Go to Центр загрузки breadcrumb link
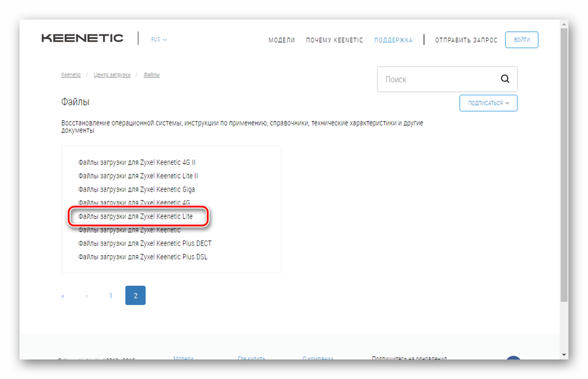Viewport: 588px width, 379px height. tap(112, 74)
